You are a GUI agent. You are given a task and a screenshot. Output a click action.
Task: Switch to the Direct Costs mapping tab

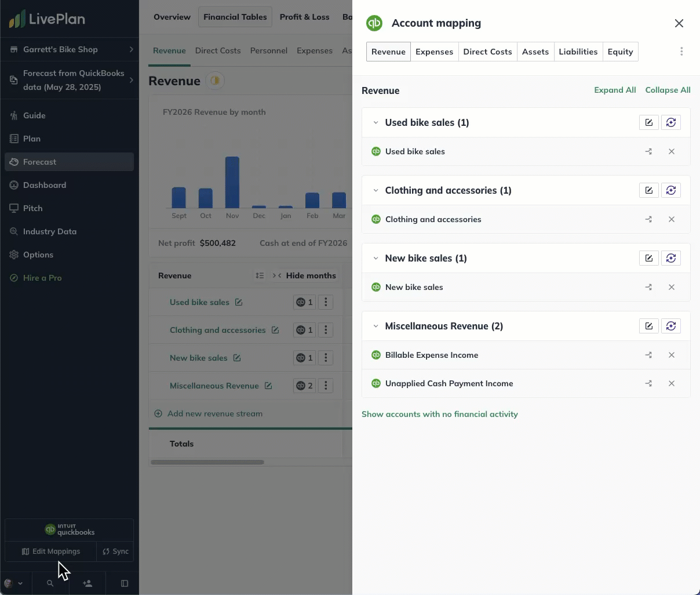[487, 52]
